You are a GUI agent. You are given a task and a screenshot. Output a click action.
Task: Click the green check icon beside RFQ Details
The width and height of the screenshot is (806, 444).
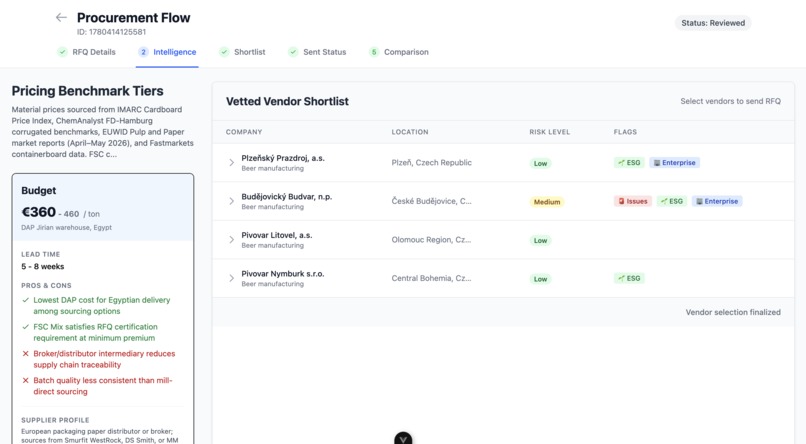(62, 52)
